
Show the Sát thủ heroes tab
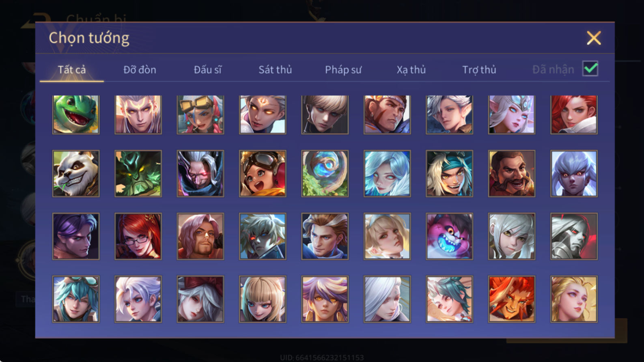[275, 70]
